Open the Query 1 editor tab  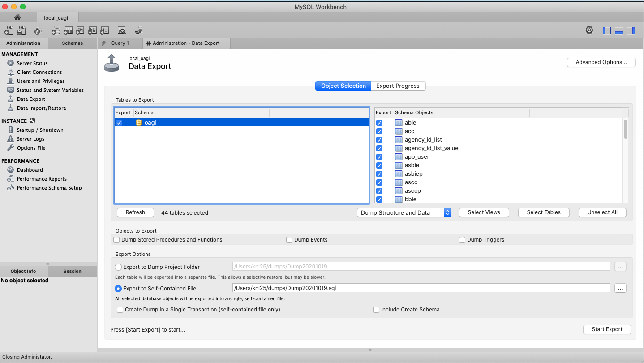120,43
